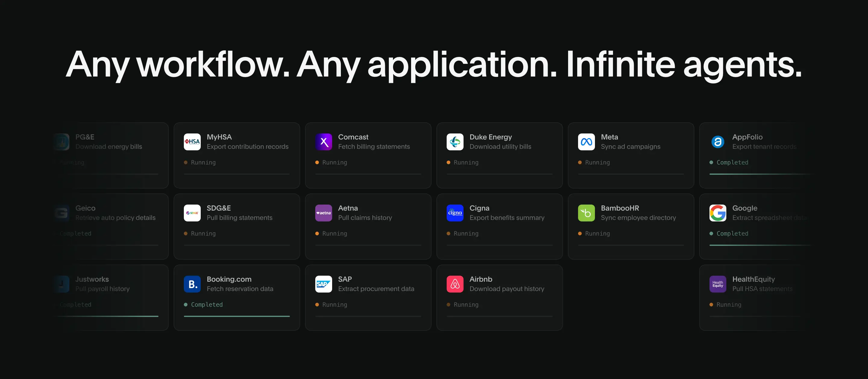
Task: Click the 'Comcast' card title
Action: 353,137
